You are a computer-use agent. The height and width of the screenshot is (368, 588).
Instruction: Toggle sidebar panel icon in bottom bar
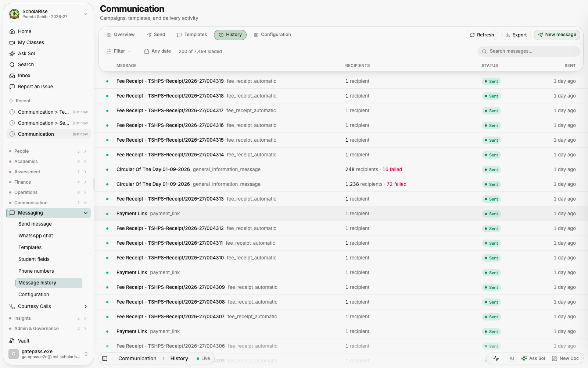(105, 358)
